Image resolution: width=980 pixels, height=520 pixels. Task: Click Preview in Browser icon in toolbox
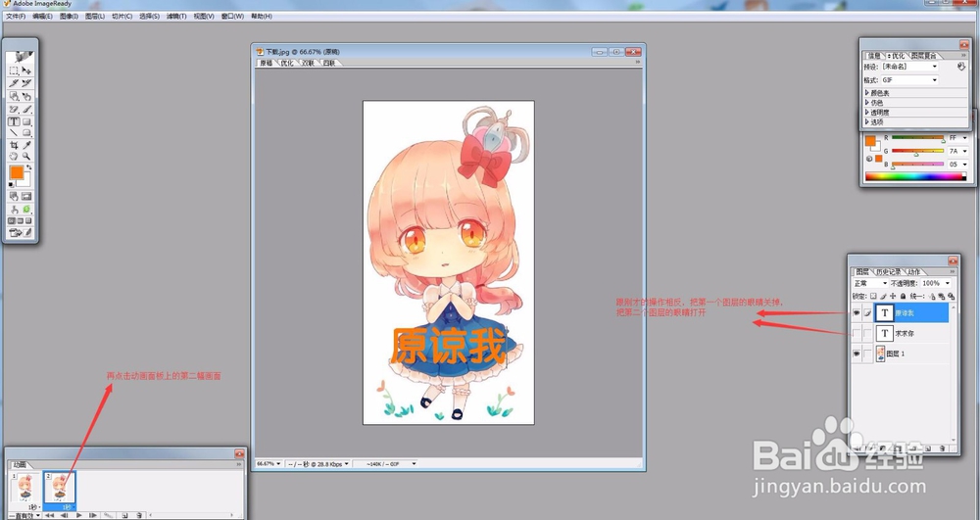(26, 210)
